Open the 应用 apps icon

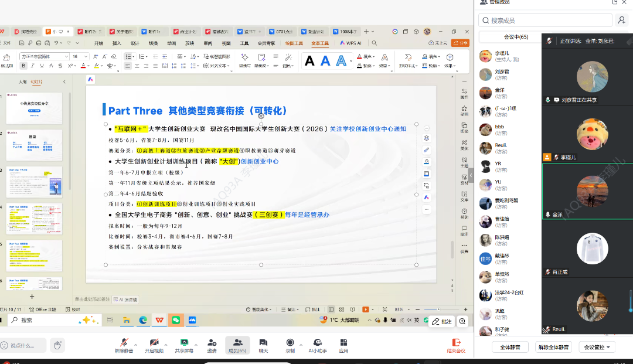343,343
